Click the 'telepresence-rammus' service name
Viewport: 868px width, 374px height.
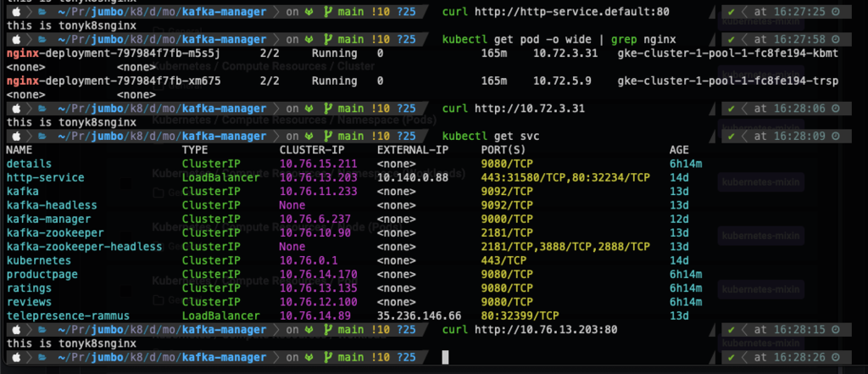[x=68, y=315]
